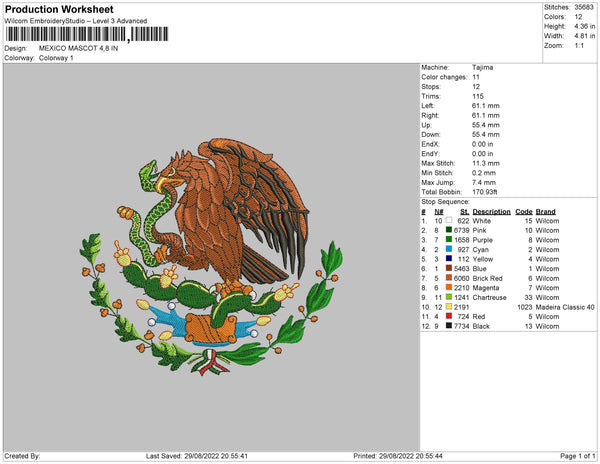Click the Printed timestamp 29/08/2022 20:55:44

click(411, 456)
